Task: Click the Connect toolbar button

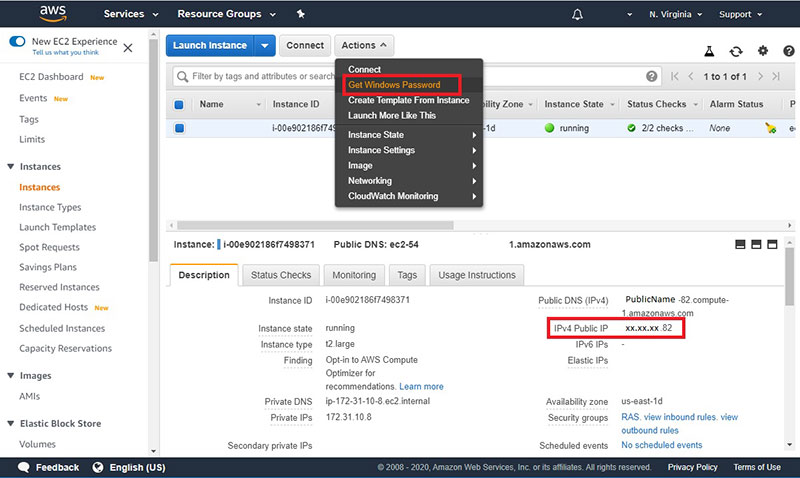Action: pos(305,45)
